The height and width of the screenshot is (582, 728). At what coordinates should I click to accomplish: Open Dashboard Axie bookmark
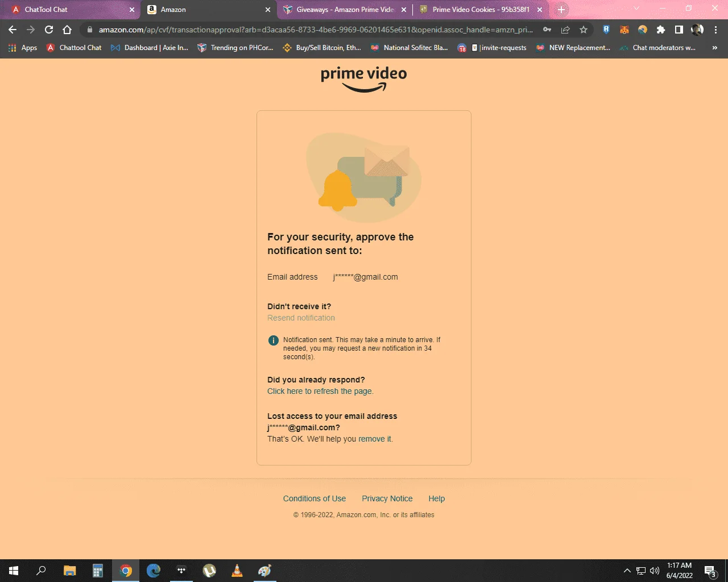[x=150, y=48]
